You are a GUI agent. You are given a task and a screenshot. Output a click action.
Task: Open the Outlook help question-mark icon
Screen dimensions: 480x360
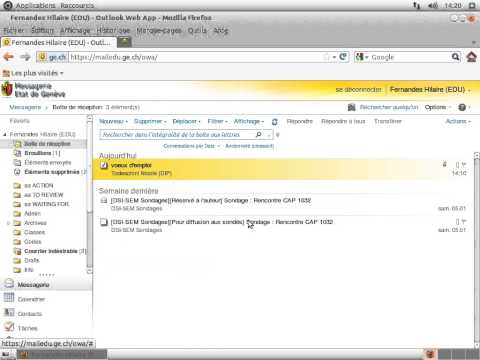462,107
